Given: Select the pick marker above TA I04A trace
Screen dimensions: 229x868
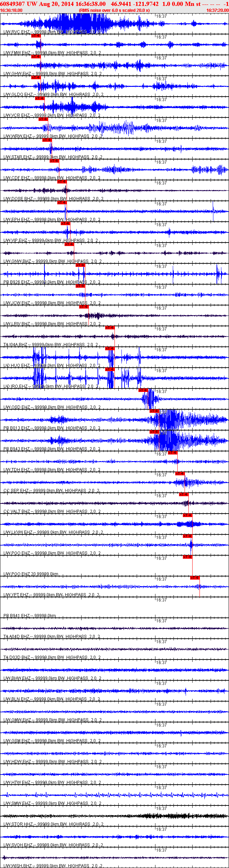Looking at the screenshot, I should (x=110, y=328).
